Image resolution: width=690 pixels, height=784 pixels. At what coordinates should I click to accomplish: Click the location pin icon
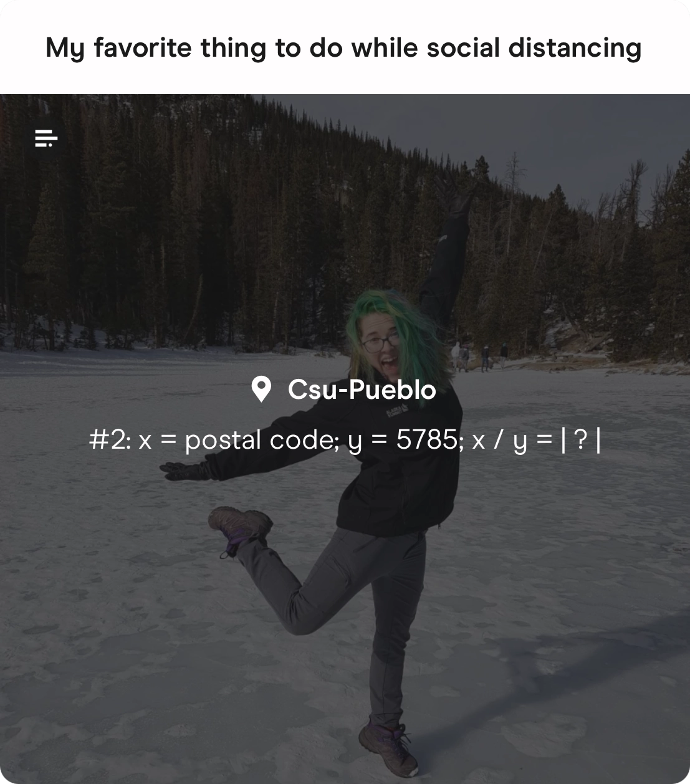261,390
